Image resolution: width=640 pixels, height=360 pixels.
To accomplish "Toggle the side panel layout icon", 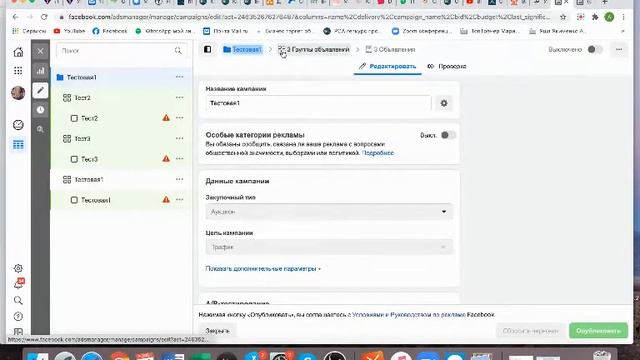I will [x=207, y=49].
